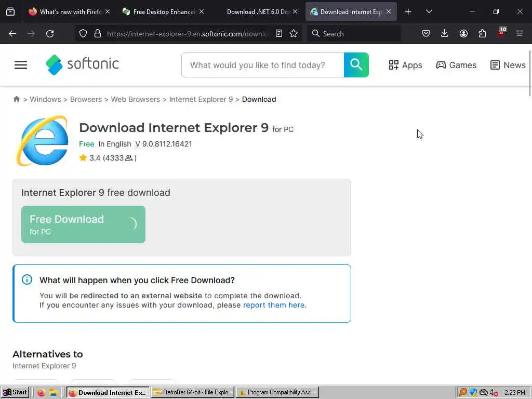Click Browsers breadcrumb link
Screen dimensions: 532x399
86,99
